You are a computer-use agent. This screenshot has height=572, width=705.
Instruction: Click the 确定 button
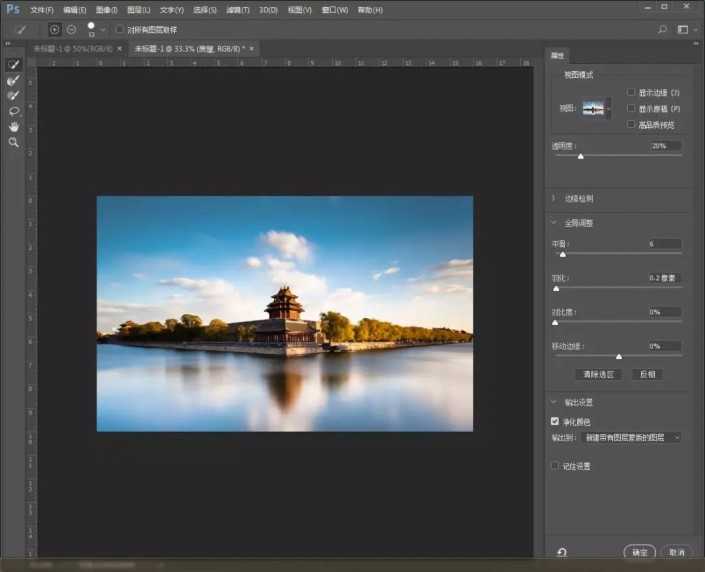639,552
